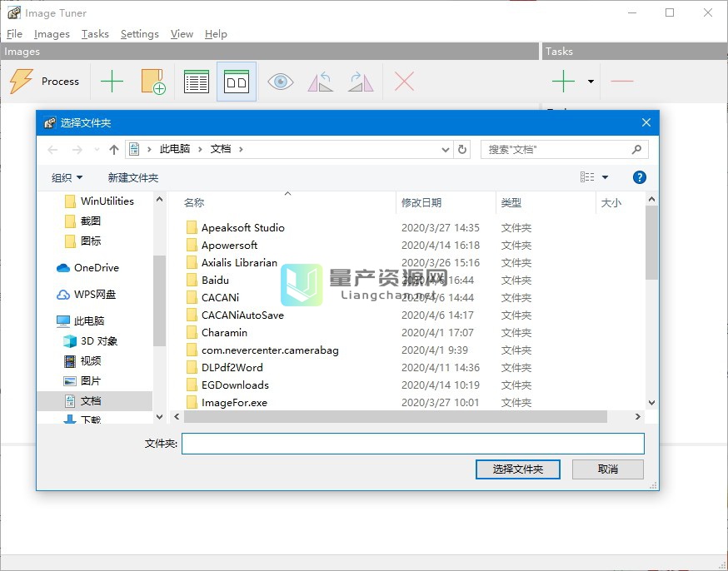Select 此电脑 in the navigation pane
This screenshot has height=571, width=728.
tap(80, 320)
